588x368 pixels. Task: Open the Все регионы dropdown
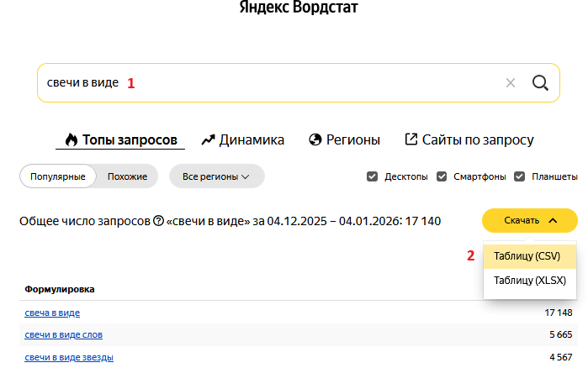tap(217, 176)
